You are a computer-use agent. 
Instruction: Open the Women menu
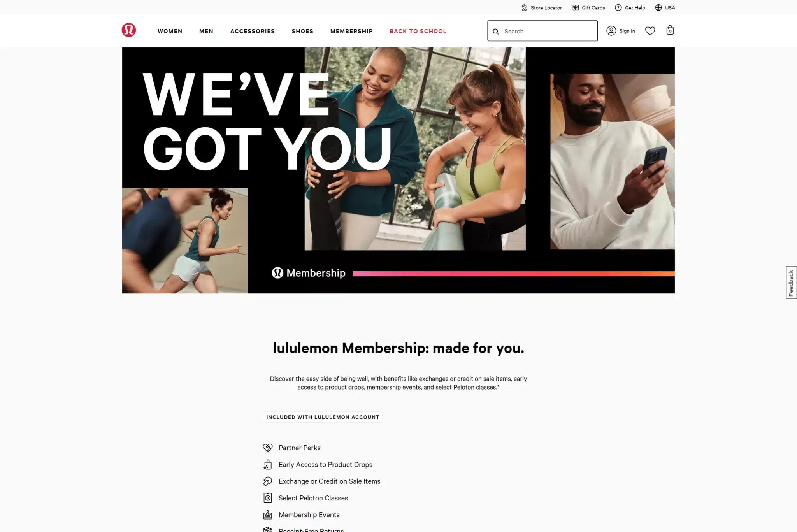170,31
